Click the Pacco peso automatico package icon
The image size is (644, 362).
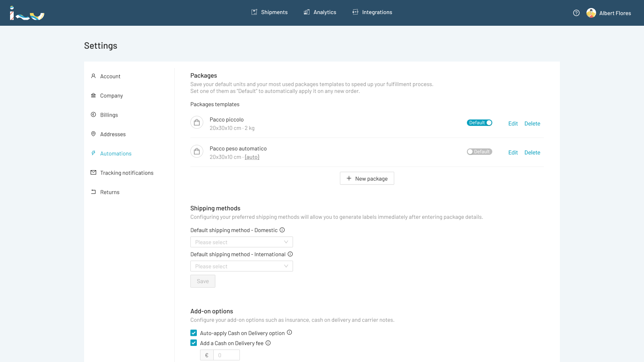pyautogui.click(x=197, y=152)
